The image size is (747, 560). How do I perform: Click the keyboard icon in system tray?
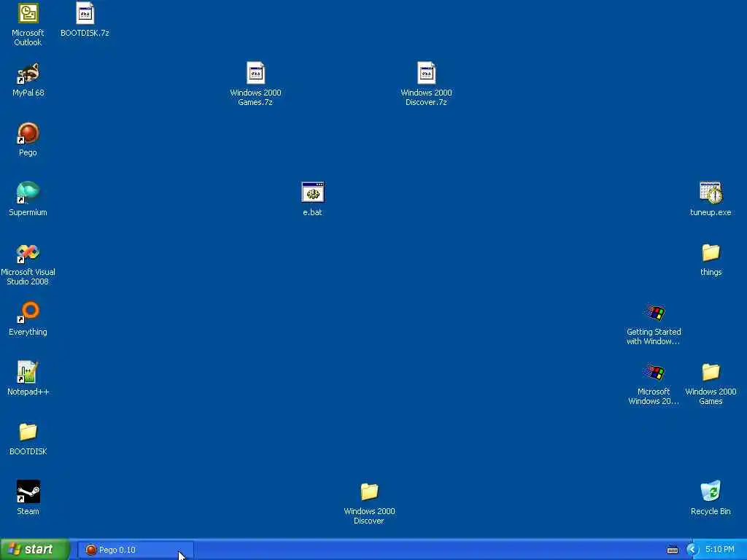pyautogui.click(x=673, y=550)
